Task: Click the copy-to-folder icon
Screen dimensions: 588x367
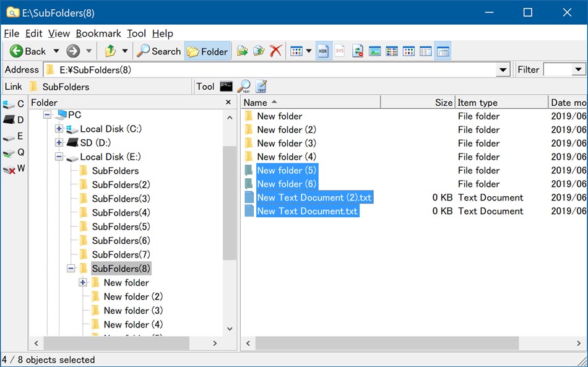Action: pos(259,51)
